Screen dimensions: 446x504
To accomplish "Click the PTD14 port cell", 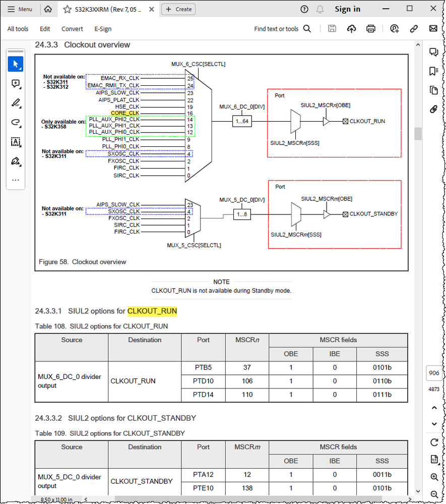I will pos(203,395).
